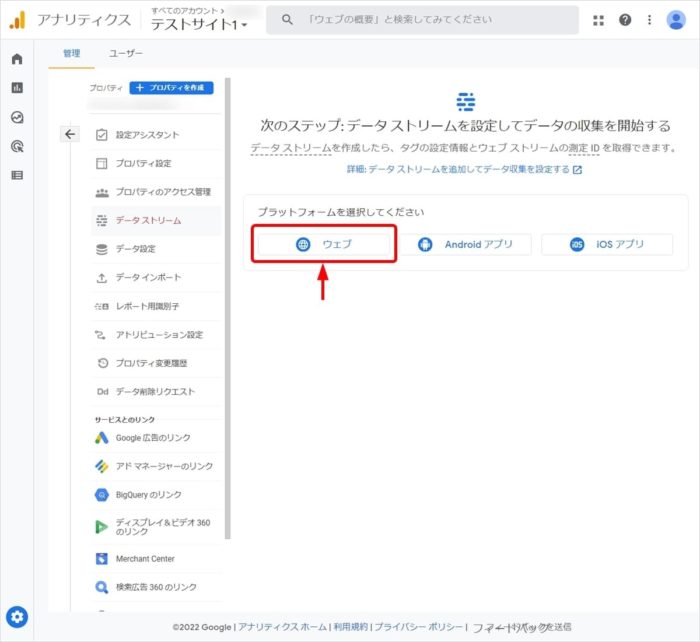Open Reports bar chart icon
Image resolution: width=700 pixels, height=642 pixels.
(x=17, y=88)
